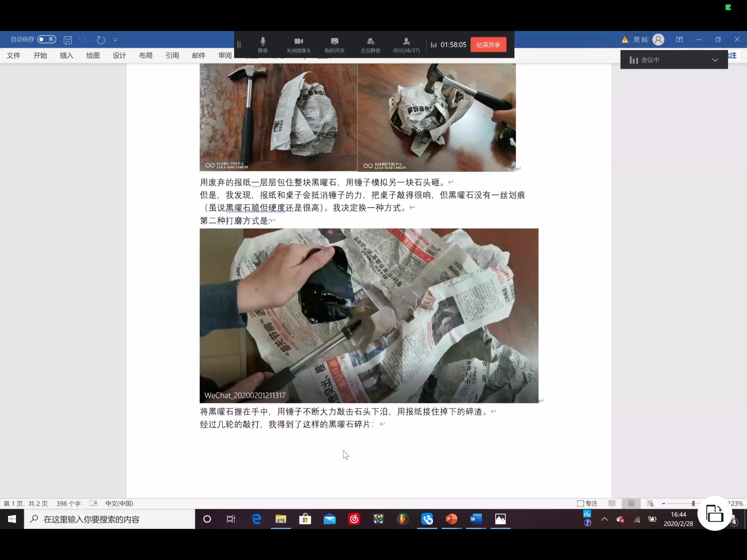Open File Explorer from taskbar
Viewport: 747px width, 560px height.
point(281,519)
